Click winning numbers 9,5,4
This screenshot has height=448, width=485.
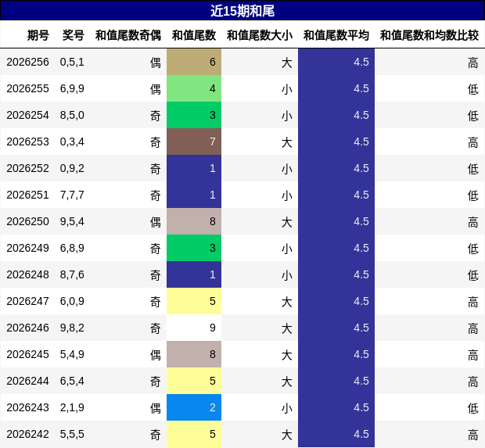coord(72,221)
